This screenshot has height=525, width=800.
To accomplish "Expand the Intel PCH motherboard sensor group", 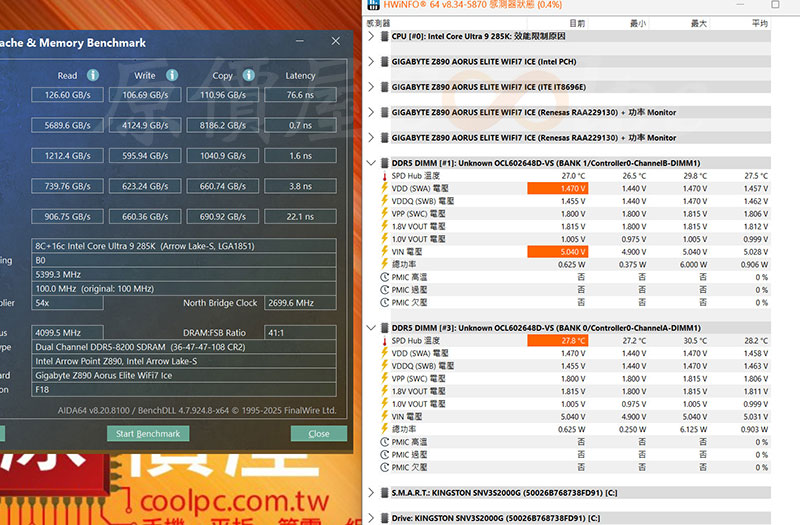I will click(x=372, y=62).
